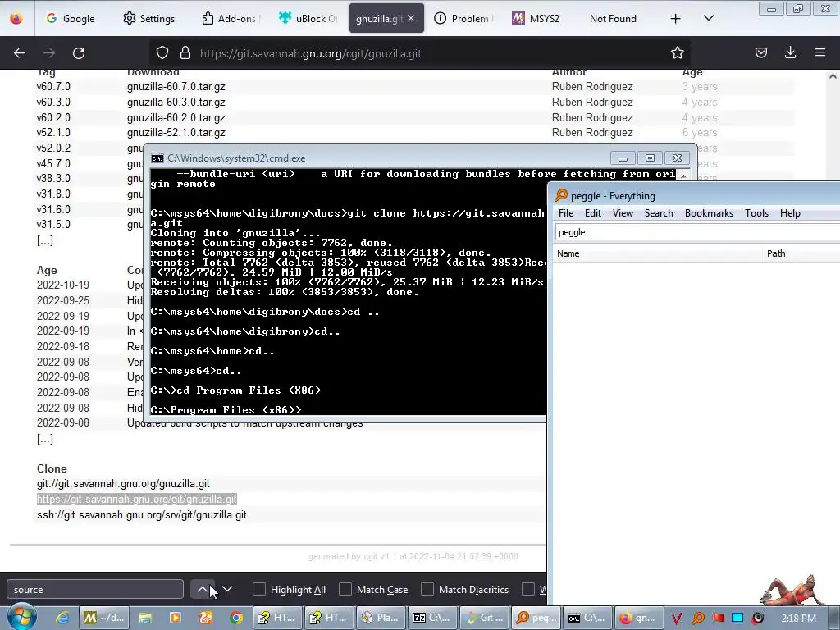Click the Firefox back arrow button
Image resolution: width=840 pixels, height=630 pixels.
click(x=20, y=53)
